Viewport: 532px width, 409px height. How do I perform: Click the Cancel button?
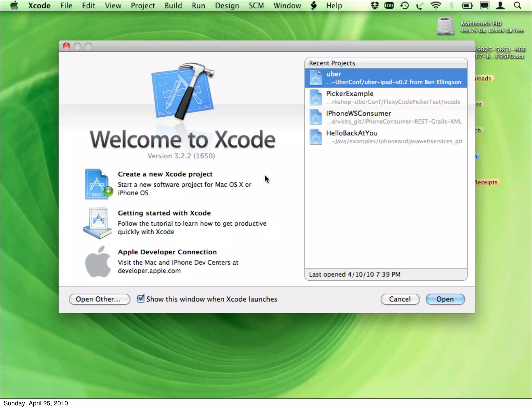pyautogui.click(x=400, y=299)
